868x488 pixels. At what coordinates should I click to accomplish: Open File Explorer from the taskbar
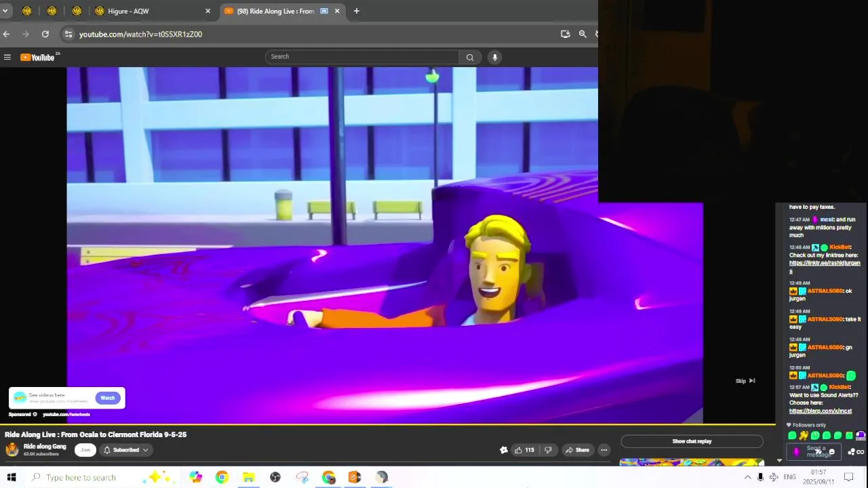[x=248, y=477]
